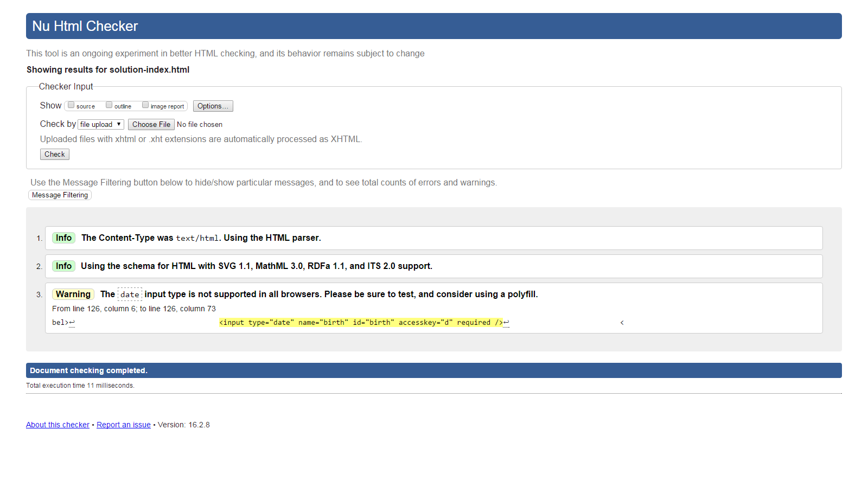868x487 pixels.
Task: Click the Nu Html Checker heading
Action: coord(85,26)
